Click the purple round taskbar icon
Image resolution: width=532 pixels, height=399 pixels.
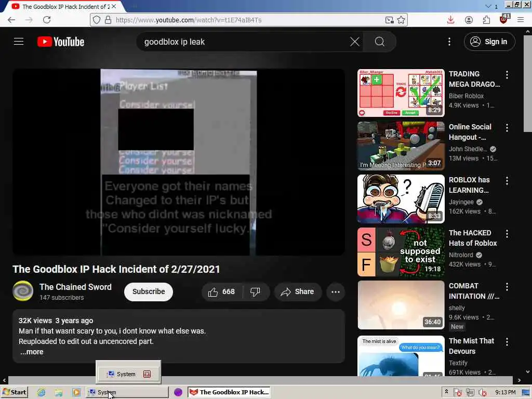click(178, 392)
